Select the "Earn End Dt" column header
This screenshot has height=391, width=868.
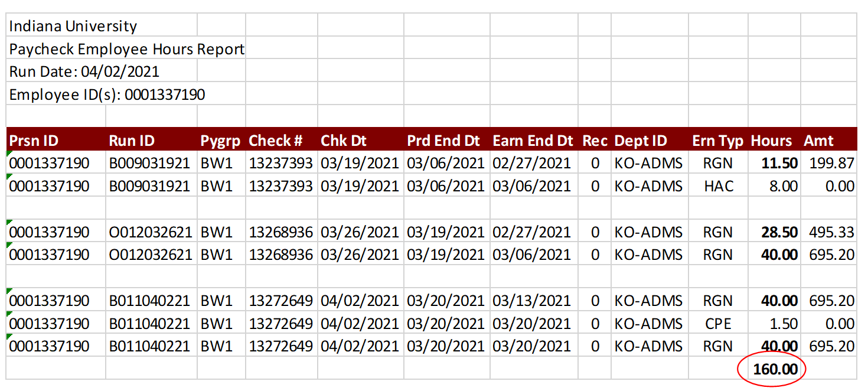pos(533,141)
